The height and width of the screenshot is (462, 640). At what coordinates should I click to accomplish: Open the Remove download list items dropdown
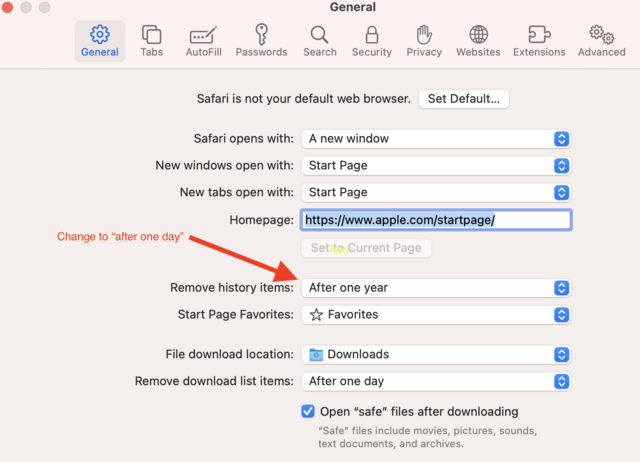pyautogui.click(x=436, y=381)
